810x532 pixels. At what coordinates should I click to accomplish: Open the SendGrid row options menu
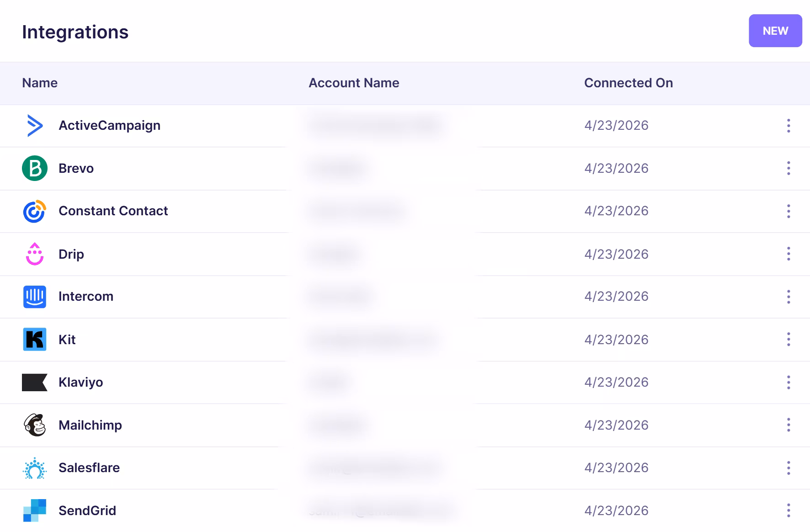click(789, 511)
